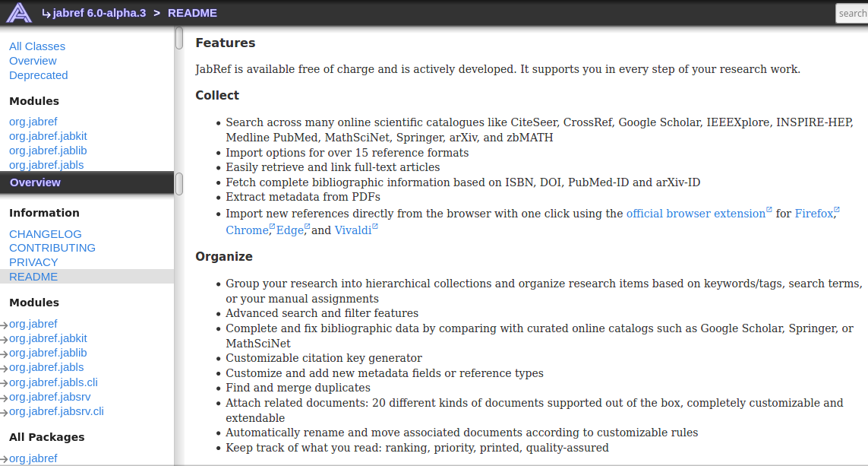Viewport: 868px width, 466px height.
Task: Click the external-link icon after Edge
Action: coord(308,227)
